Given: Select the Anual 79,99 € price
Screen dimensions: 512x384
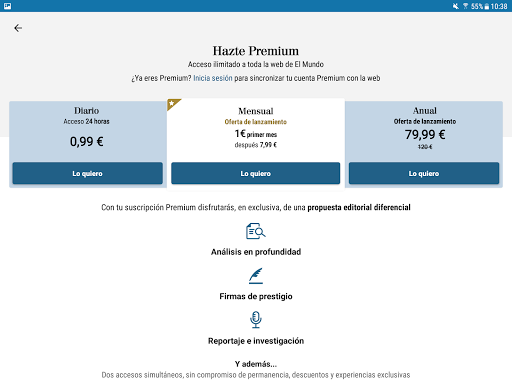Looking at the screenshot, I should click(x=425, y=135).
